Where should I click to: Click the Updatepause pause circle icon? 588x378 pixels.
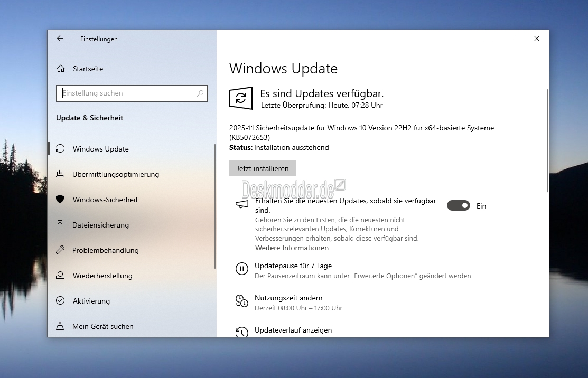click(x=241, y=269)
